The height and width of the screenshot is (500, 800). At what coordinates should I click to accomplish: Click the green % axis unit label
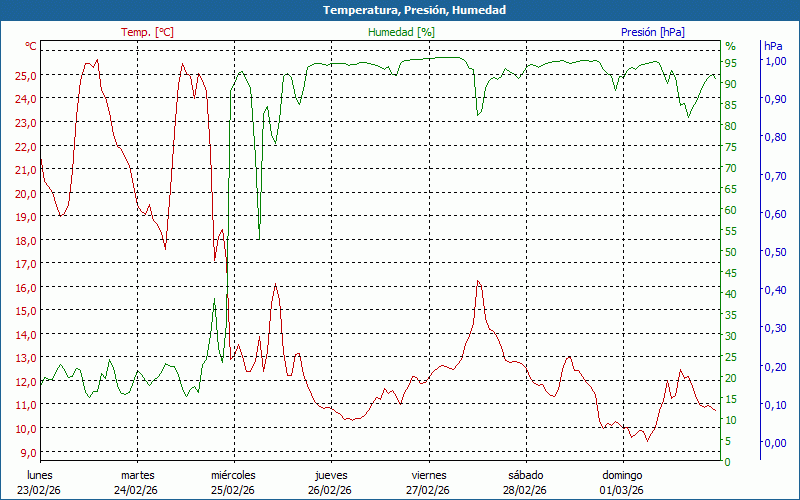point(730,46)
